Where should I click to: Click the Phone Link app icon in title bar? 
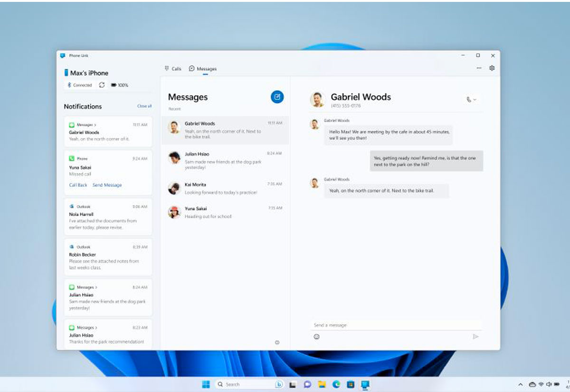pyautogui.click(x=62, y=56)
